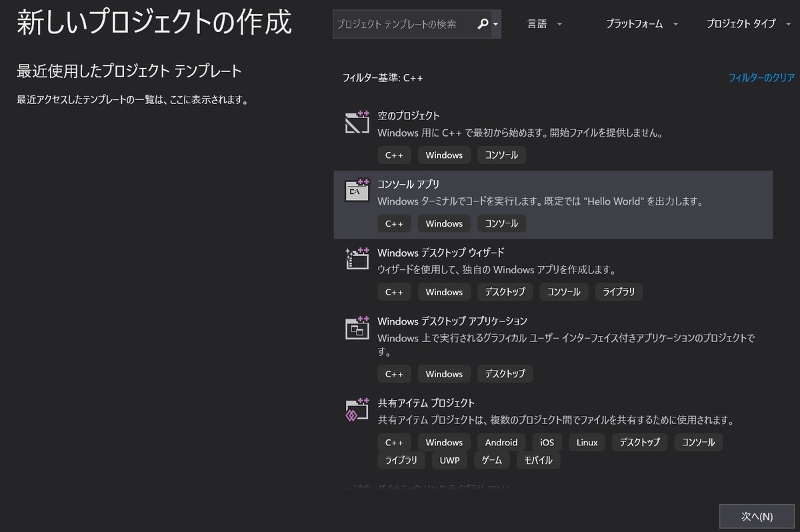
Task: Click the デスクトップ tag under Windows デスクトップ アプリケーション
Action: coord(505,374)
